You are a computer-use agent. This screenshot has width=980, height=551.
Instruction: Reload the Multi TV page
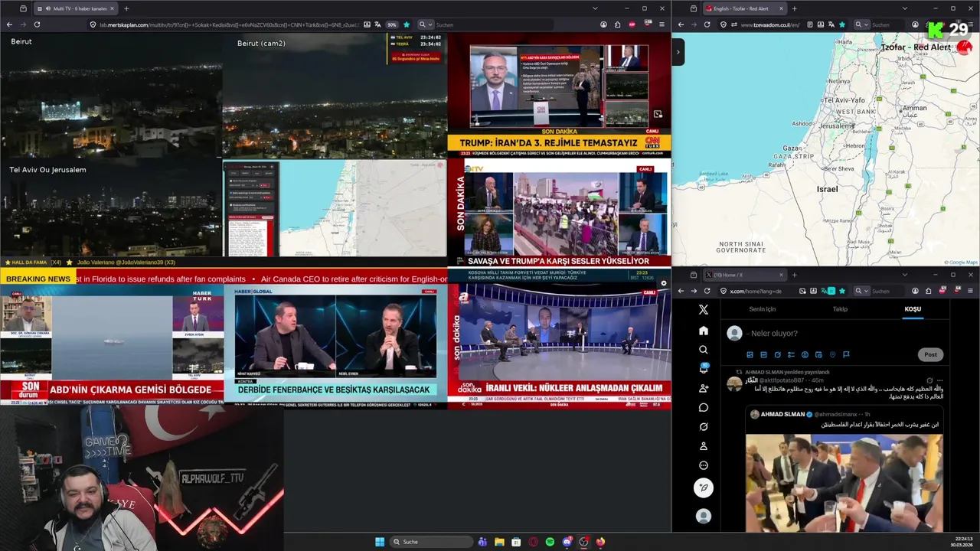[37, 24]
